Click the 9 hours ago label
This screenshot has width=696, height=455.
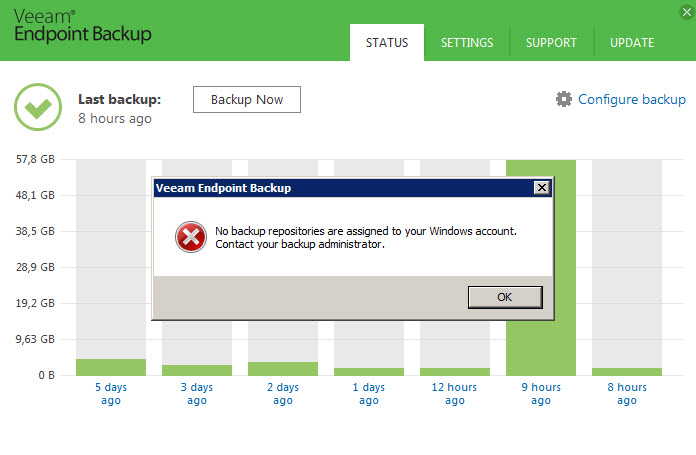click(x=541, y=394)
